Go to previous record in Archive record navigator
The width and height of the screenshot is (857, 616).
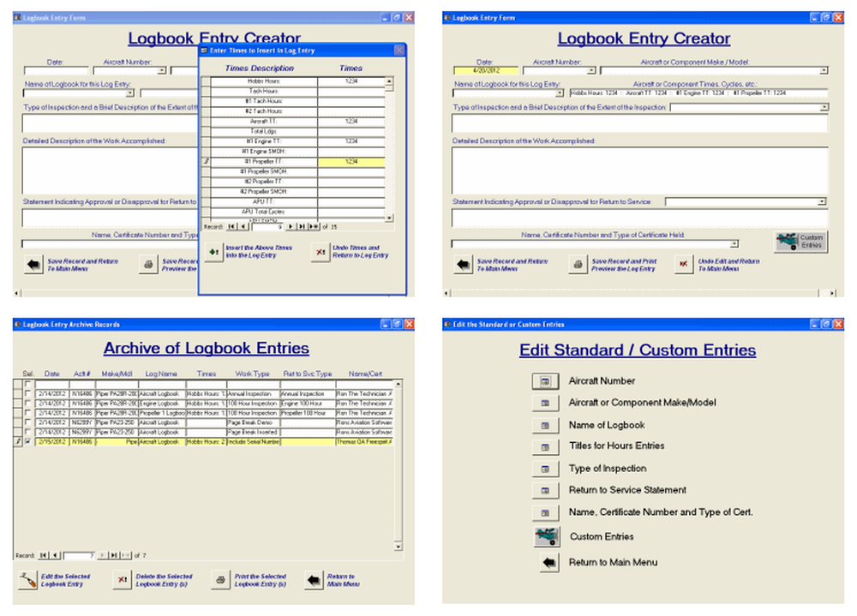pyautogui.click(x=55, y=555)
